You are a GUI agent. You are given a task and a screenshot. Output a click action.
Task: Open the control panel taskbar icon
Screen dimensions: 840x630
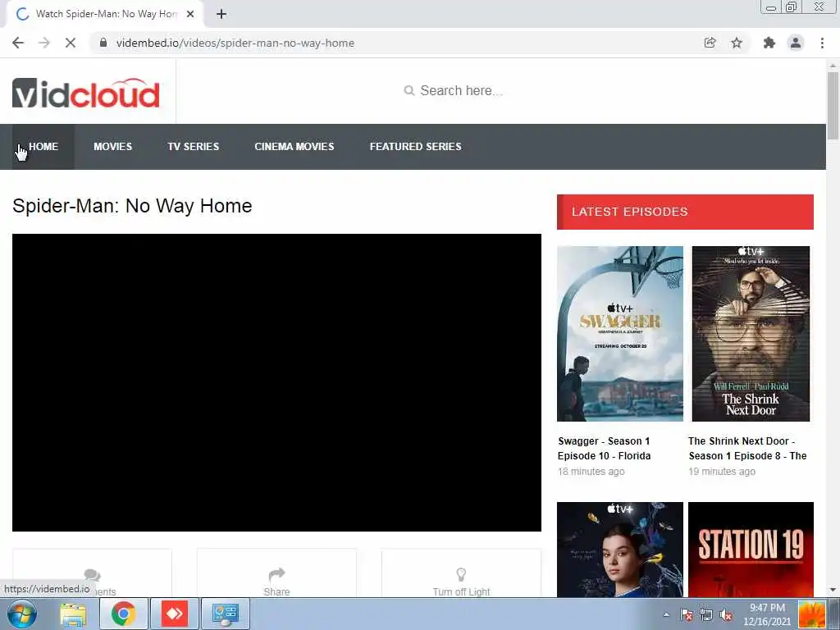[x=225, y=614]
